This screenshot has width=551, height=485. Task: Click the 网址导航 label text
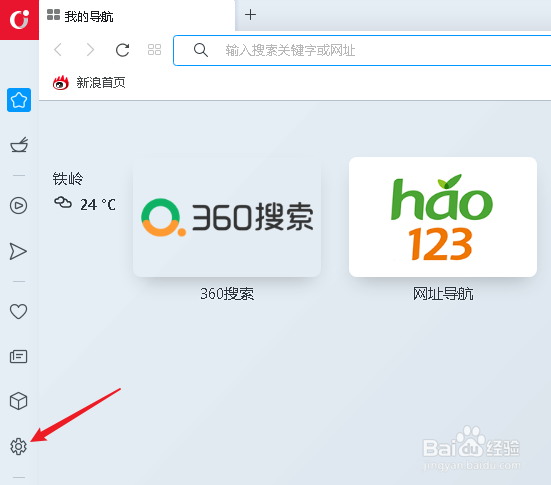coord(443,294)
